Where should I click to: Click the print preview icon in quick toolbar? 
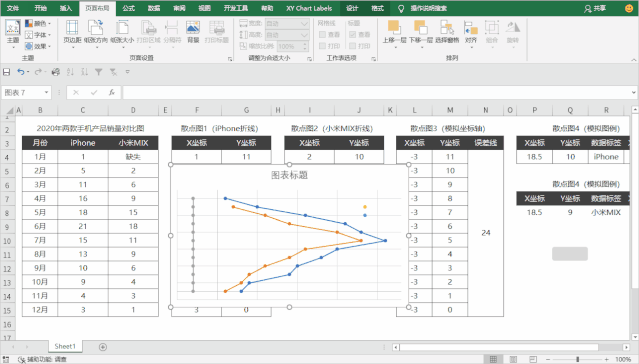pyautogui.click(x=55, y=72)
